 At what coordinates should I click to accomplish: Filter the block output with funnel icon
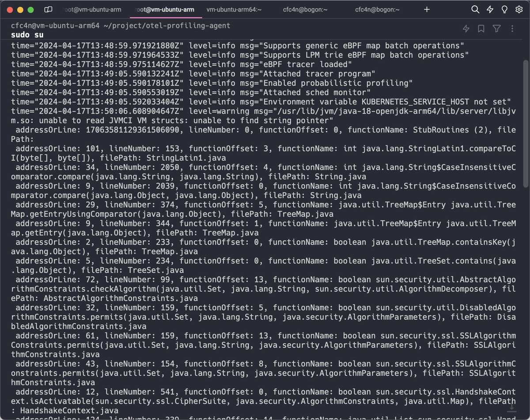coord(497,29)
